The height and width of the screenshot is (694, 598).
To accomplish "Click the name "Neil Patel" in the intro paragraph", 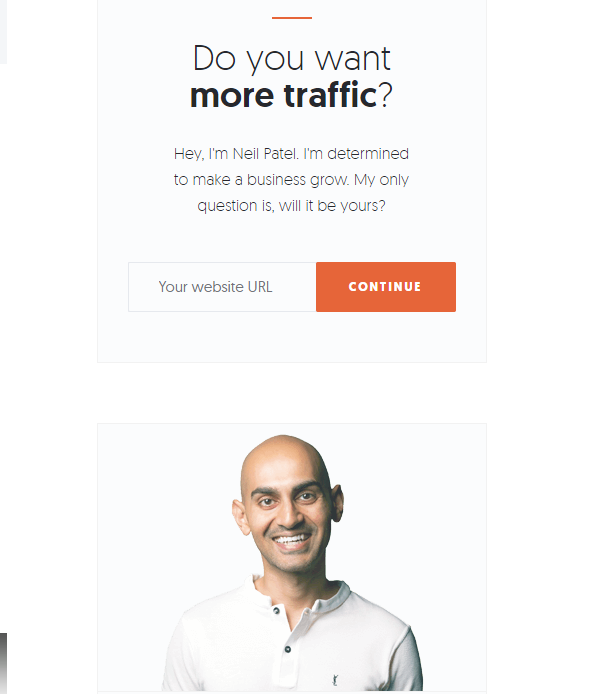I will [x=266, y=154].
